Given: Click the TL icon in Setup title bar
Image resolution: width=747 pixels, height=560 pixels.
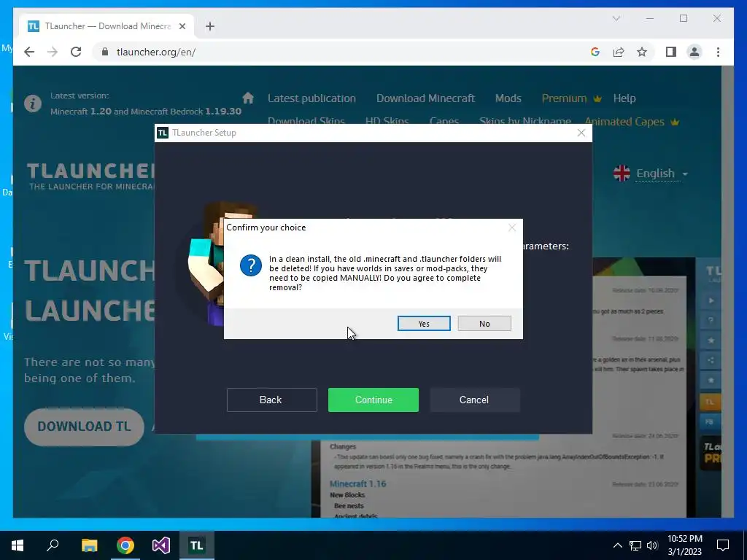Looking at the screenshot, I should (163, 133).
